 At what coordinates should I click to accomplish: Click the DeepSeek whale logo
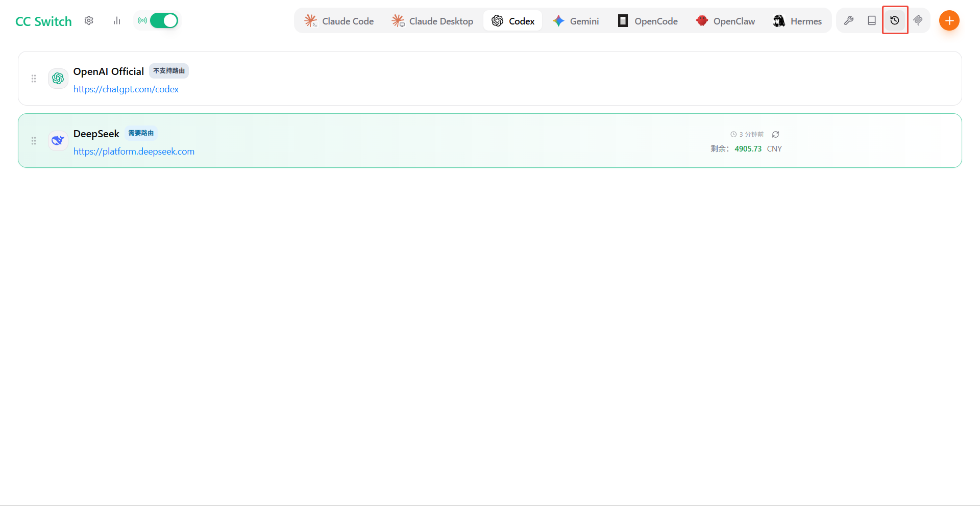[x=58, y=140]
